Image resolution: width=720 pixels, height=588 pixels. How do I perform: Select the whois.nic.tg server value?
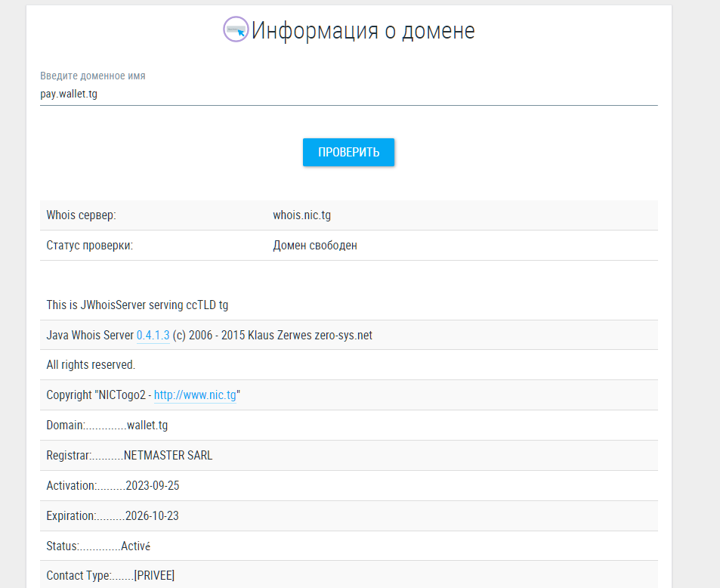[301, 215]
